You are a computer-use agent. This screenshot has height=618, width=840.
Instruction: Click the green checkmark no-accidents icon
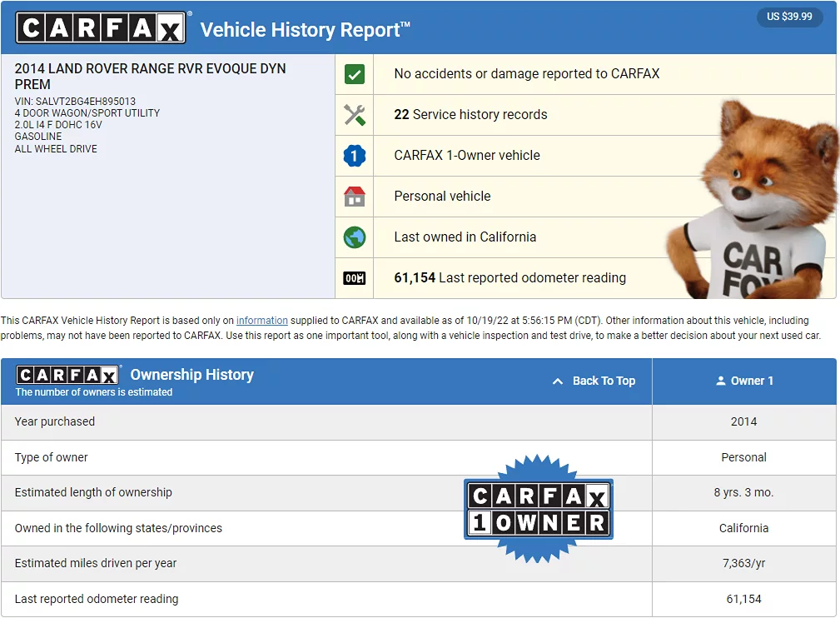(355, 75)
